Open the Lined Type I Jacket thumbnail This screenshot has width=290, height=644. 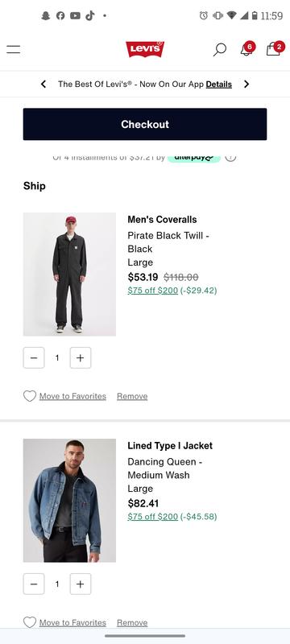[69, 500]
